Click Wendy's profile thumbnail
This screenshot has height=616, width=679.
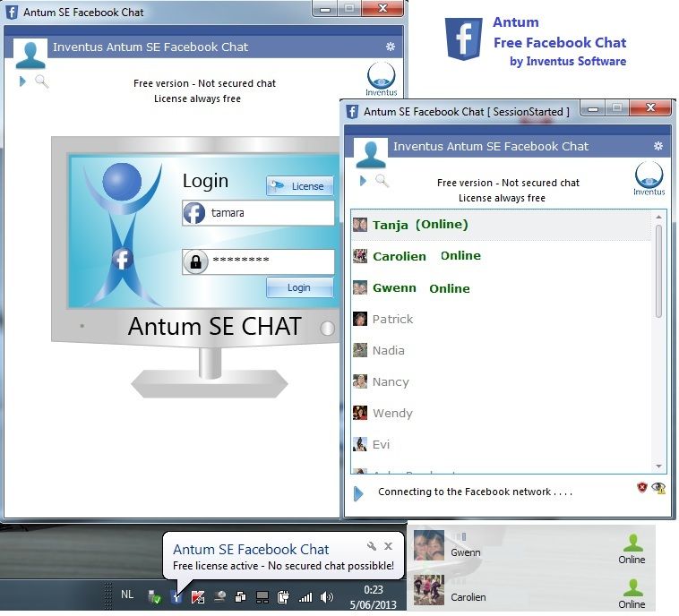click(x=360, y=413)
